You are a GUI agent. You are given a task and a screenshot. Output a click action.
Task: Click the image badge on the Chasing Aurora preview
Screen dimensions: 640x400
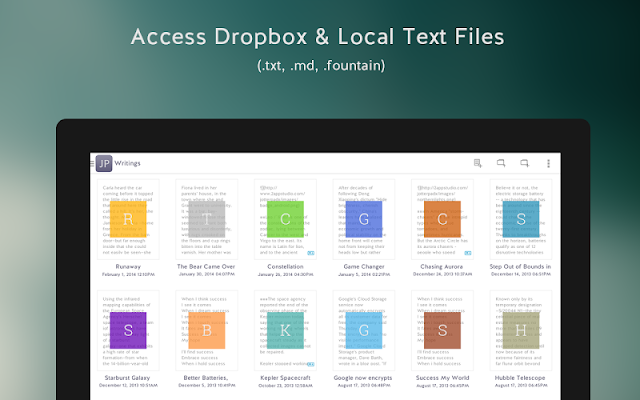pos(468,253)
